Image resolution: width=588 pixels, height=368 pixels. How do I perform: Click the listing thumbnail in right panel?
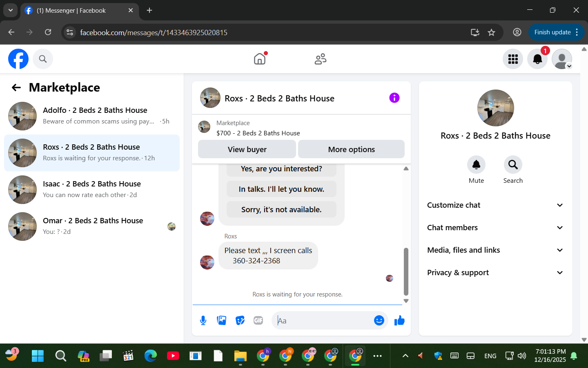coord(496,108)
